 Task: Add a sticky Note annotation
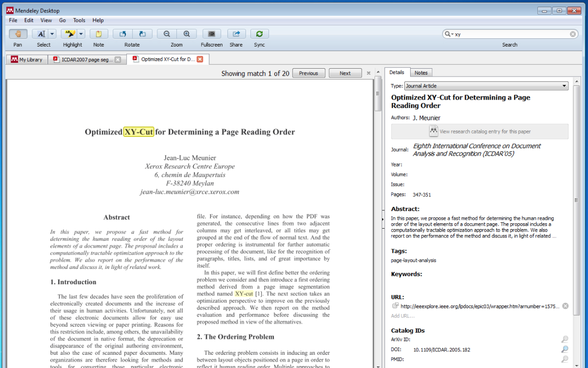[x=98, y=34]
